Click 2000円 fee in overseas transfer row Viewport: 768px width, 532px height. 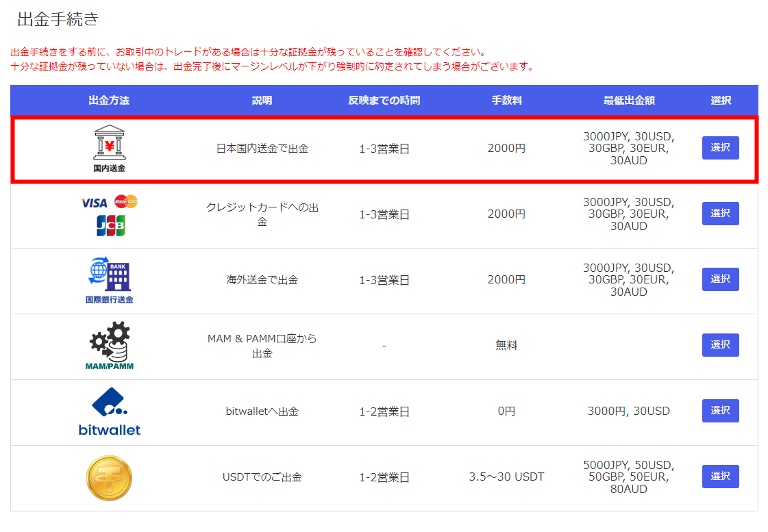(506, 279)
